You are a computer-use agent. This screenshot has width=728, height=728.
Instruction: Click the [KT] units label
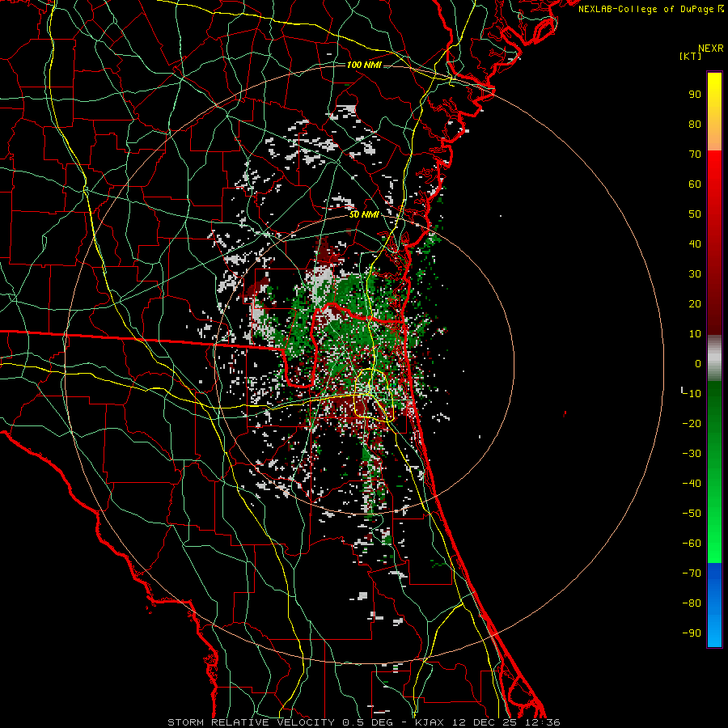[691, 56]
